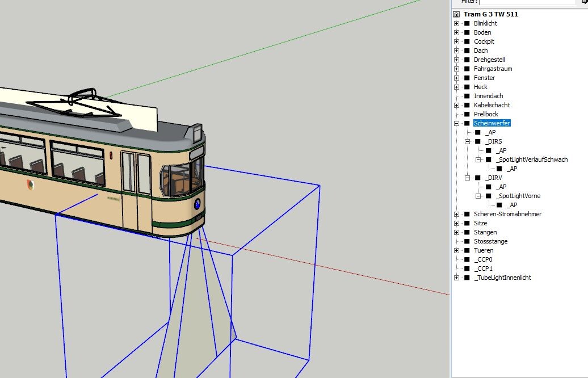Collapse the _SpotLightVerlaufSchwach node
This screenshot has height=378, width=588.
pos(478,159)
